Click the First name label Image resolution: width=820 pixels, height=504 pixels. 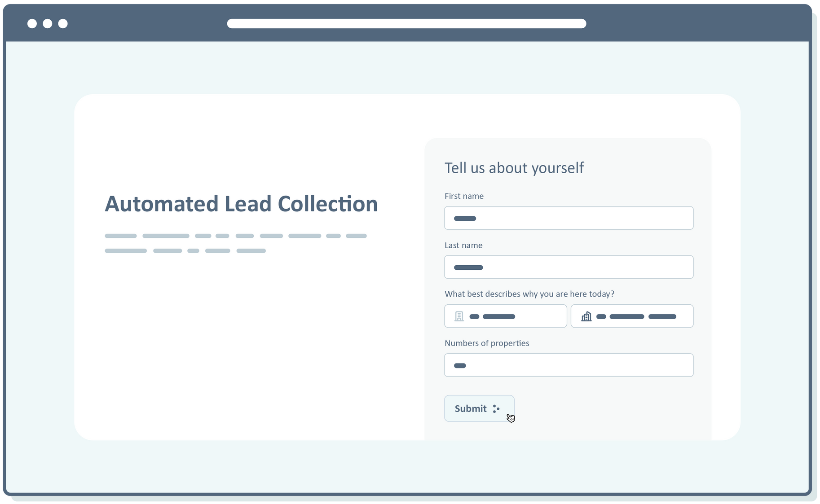coord(464,196)
